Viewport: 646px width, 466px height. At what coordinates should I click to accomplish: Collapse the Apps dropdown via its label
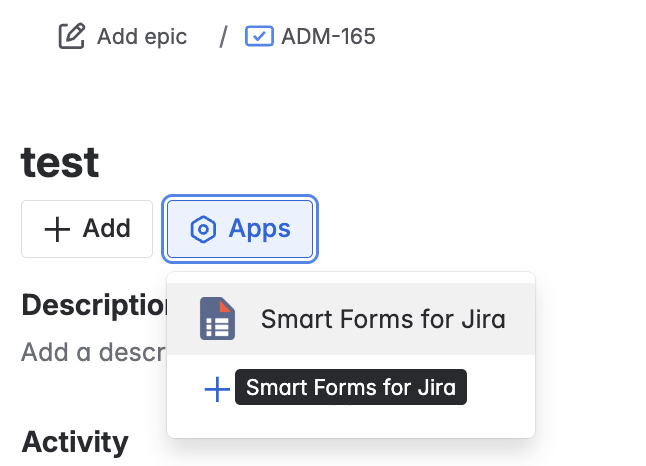[259, 229]
